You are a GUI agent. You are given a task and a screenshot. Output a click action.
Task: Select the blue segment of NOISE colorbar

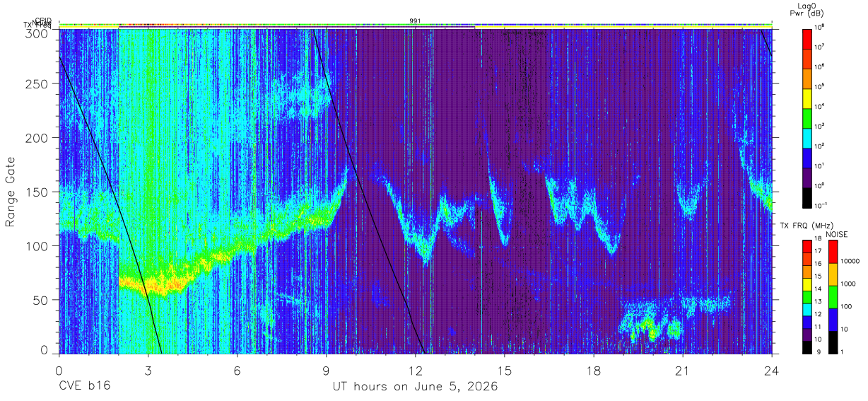tap(832, 319)
